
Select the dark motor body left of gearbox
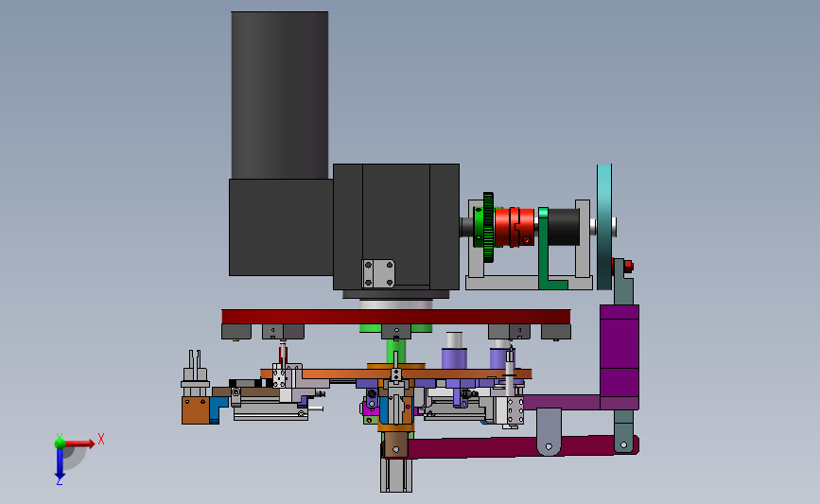point(281,228)
